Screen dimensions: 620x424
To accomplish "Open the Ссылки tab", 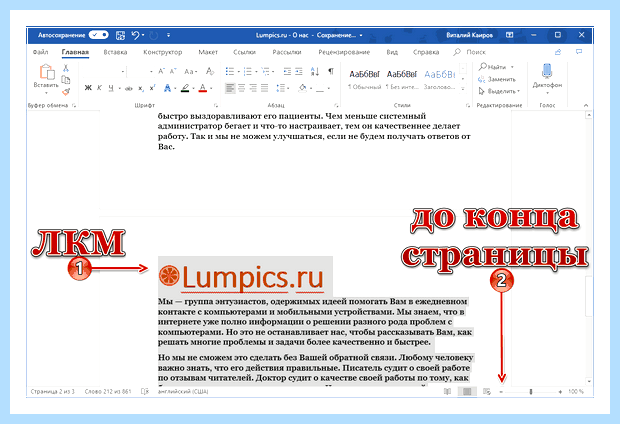I will tap(244, 52).
